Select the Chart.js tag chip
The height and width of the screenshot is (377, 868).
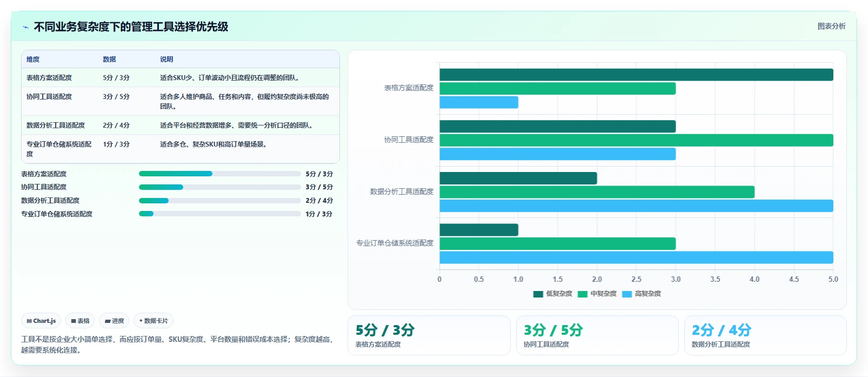click(41, 321)
